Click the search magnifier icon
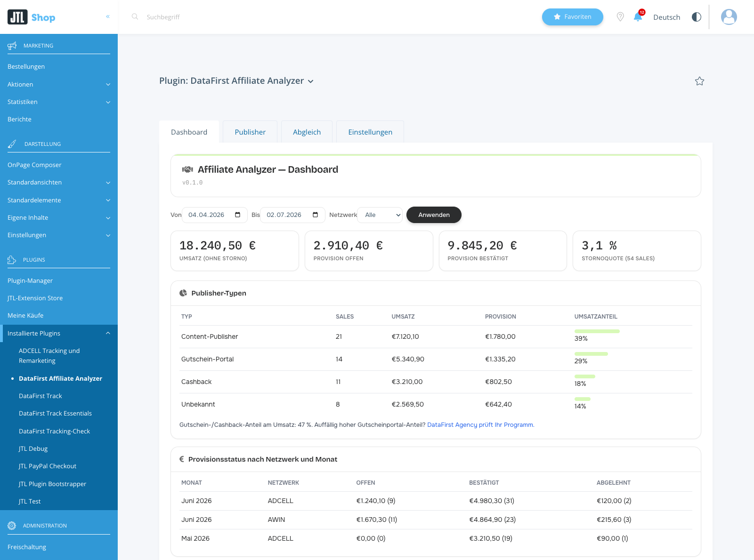The image size is (754, 560). pyautogui.click(x=135, y=16)
